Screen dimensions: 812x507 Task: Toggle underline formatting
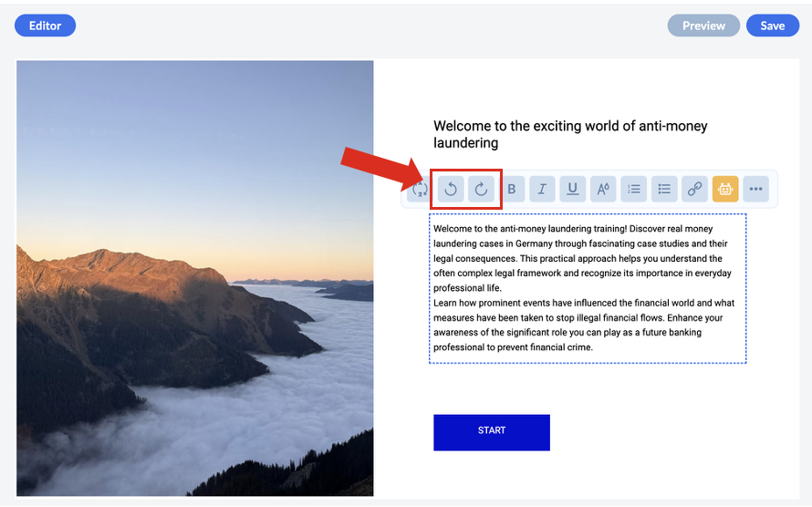[573, 190]
